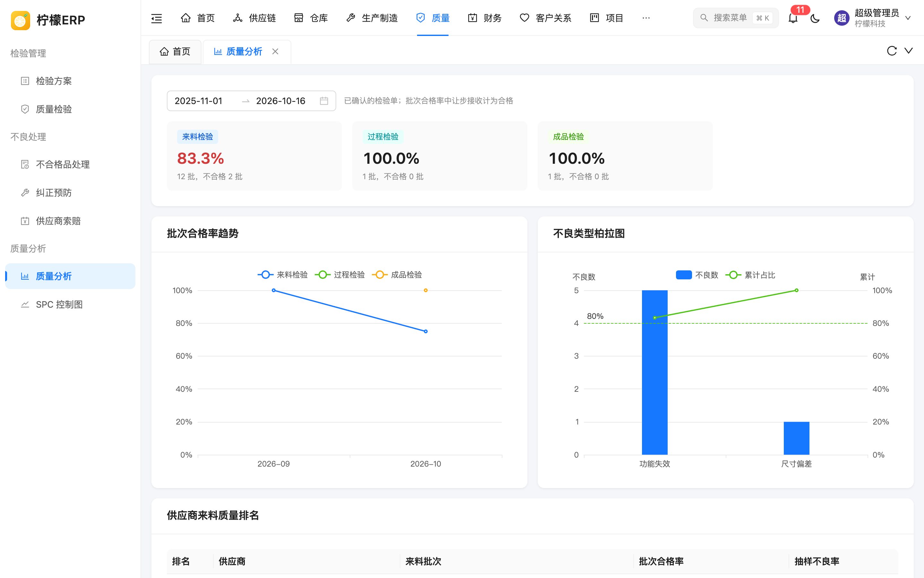
Task: Expand the tab options chevron
Action: [909, 51]
